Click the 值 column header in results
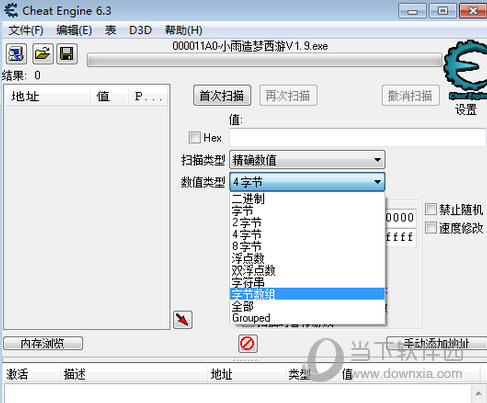 click(109, 96)
